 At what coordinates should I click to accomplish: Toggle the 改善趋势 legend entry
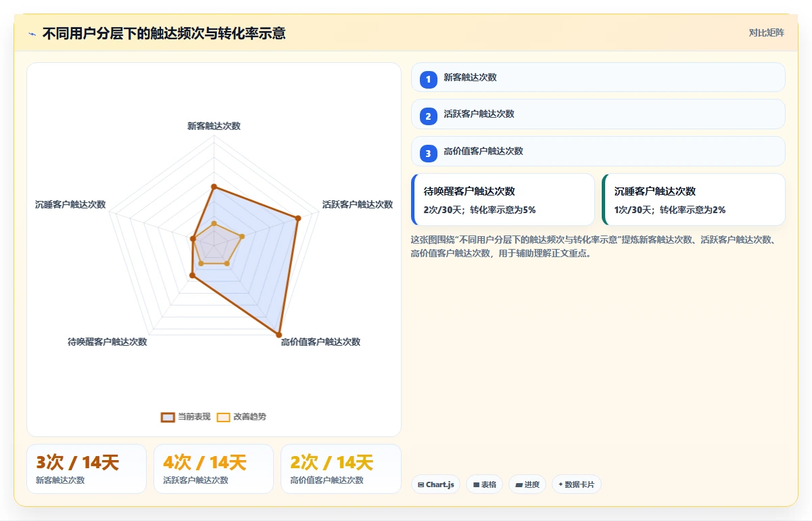tap(241, 417)
